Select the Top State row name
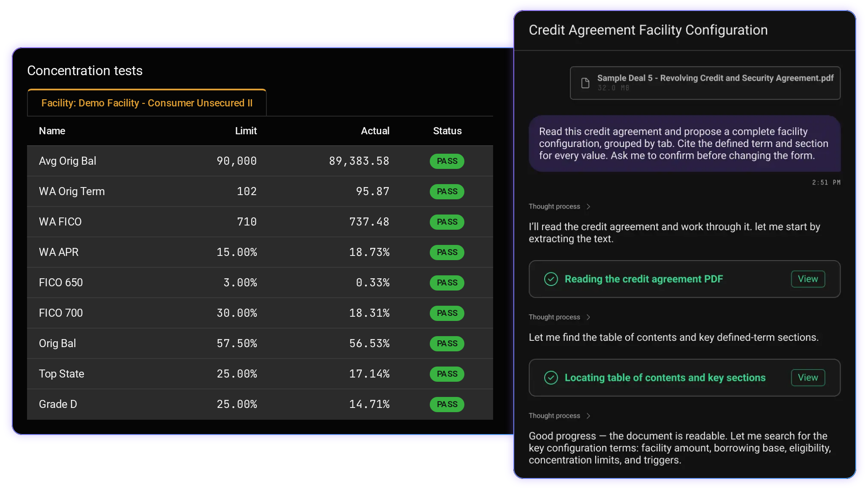 click(62, 374)
